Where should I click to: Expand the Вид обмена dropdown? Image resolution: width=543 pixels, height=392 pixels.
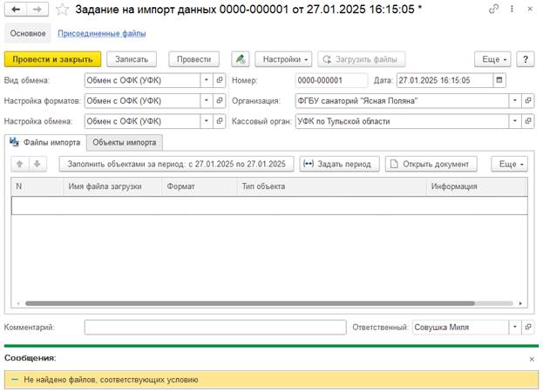click(207, 80)
